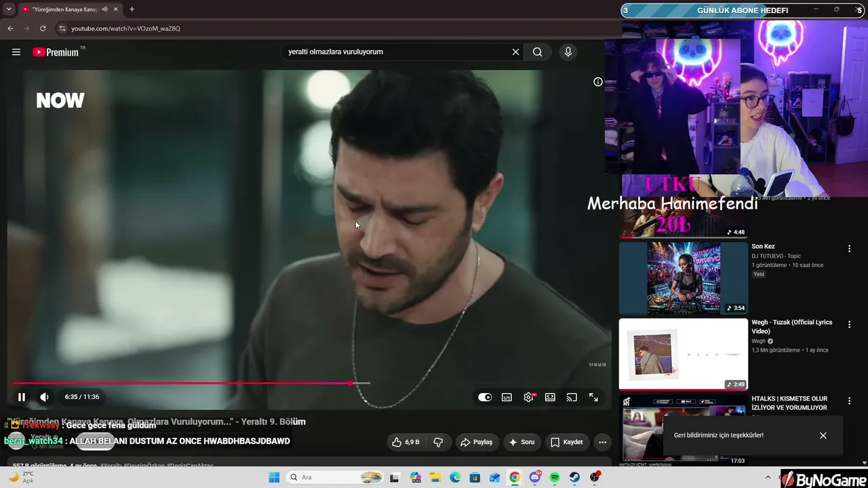Click the youtube.com address bar URL
The width and height of the screenshot is (868, 488).
pos(125,28)
